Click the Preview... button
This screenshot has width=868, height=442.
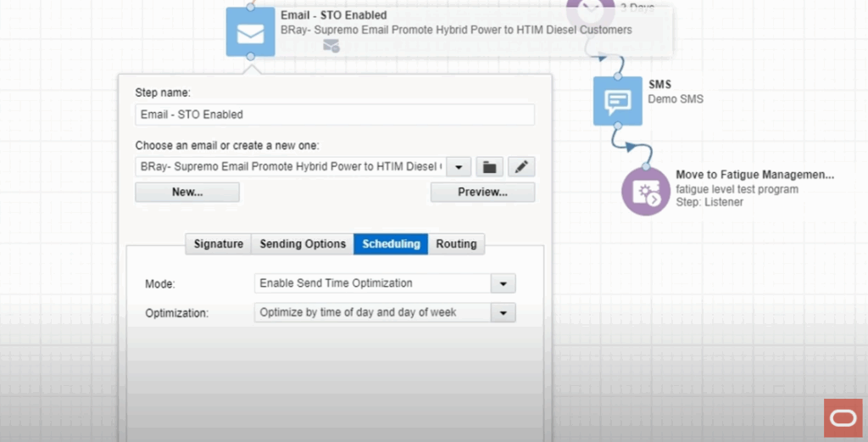tap(482, 193)
